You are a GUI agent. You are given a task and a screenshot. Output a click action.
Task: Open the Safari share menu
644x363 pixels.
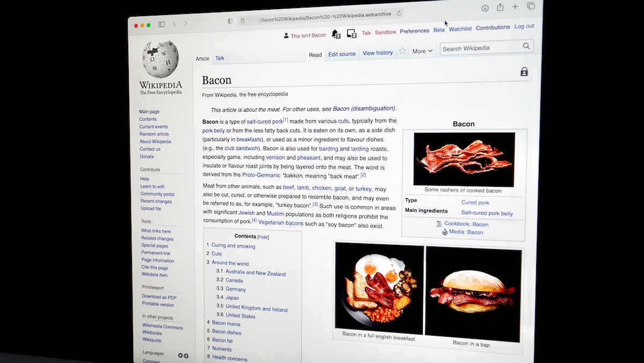point(500,7)
